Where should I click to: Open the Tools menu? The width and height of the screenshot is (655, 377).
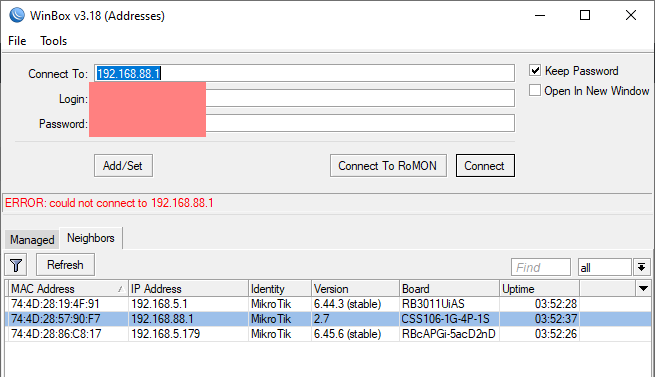click(x=53, y=41)
